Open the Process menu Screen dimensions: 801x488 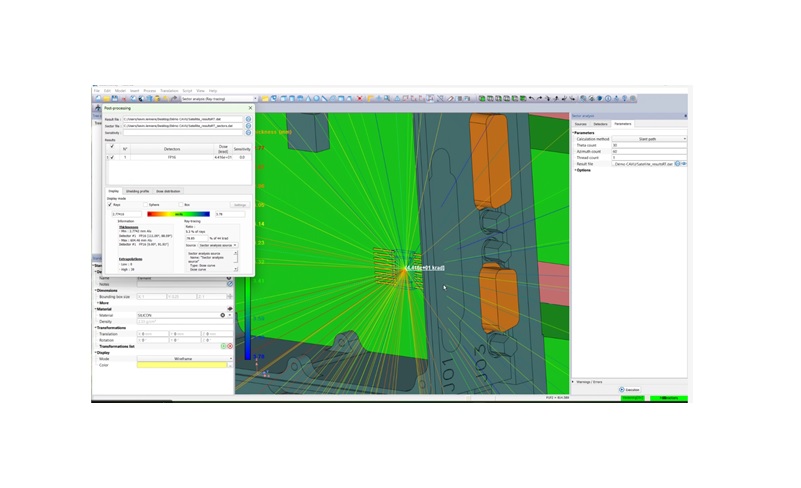[150, 90]
